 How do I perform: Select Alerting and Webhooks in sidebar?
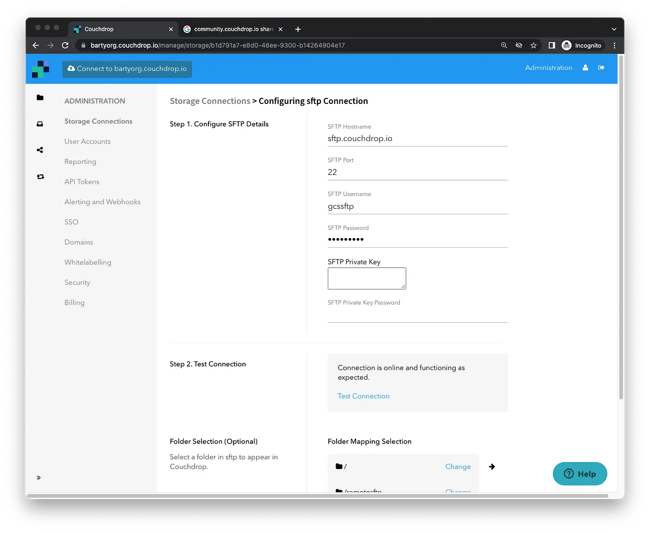(102, 202)
